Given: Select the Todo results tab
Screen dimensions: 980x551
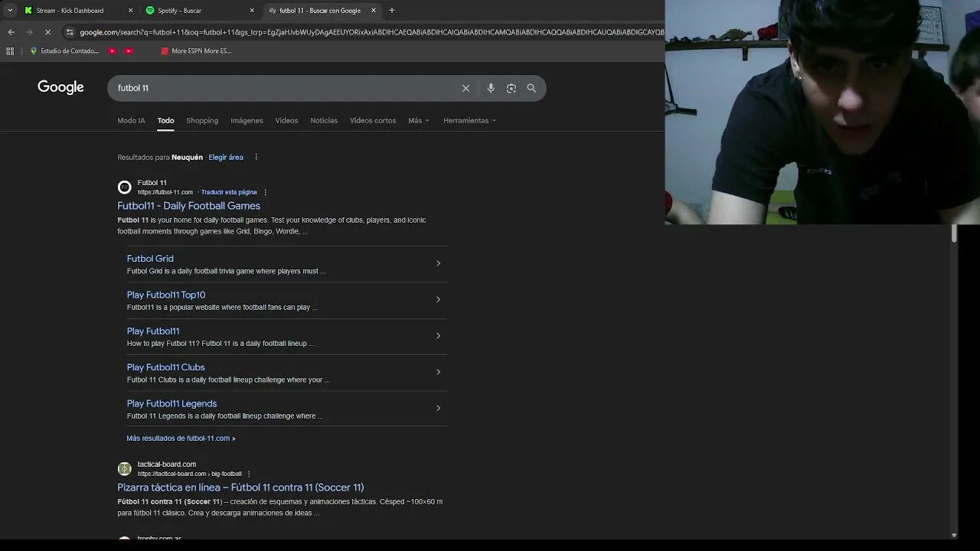Looking at the screenshot, I should click(165, 120).
